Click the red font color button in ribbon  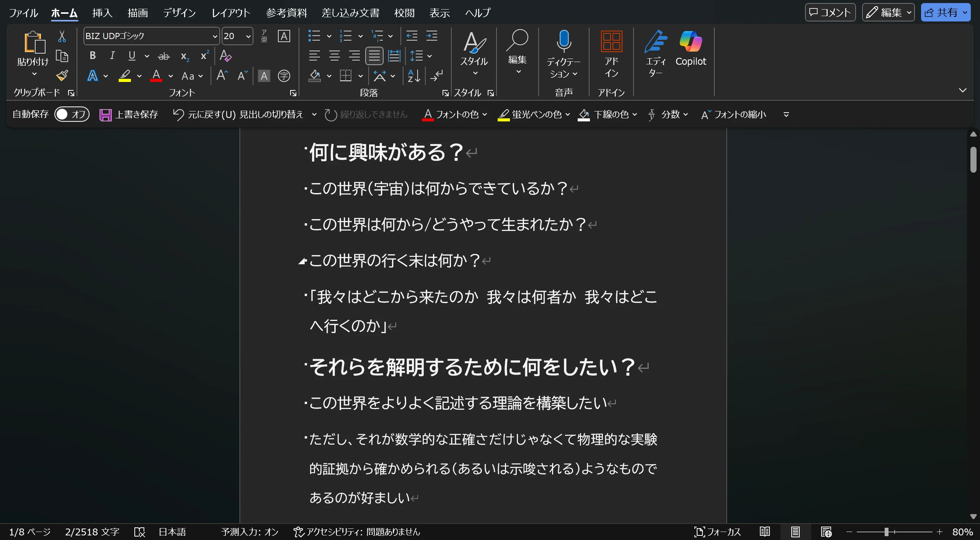click(x=156, y=76)
